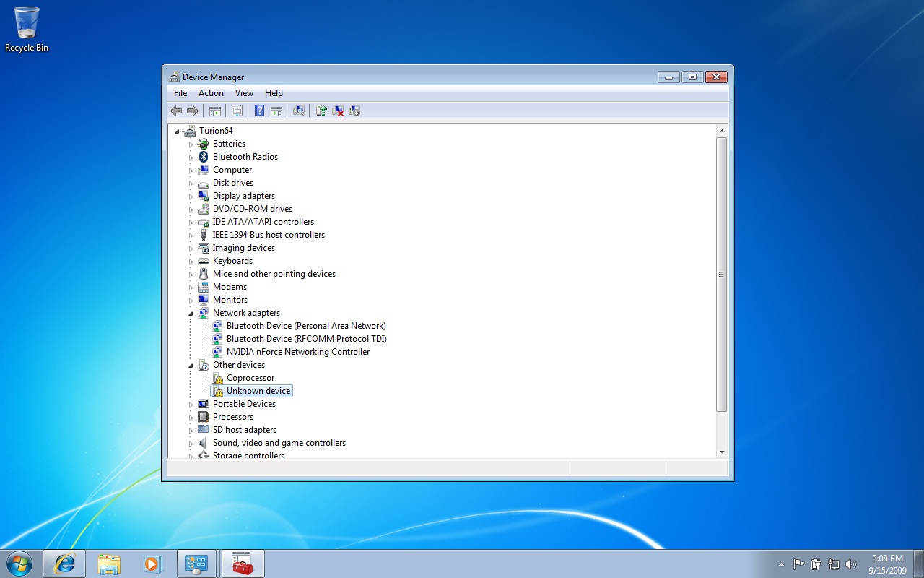Click the Disable device toolbar icon

[x=354, y=111]
